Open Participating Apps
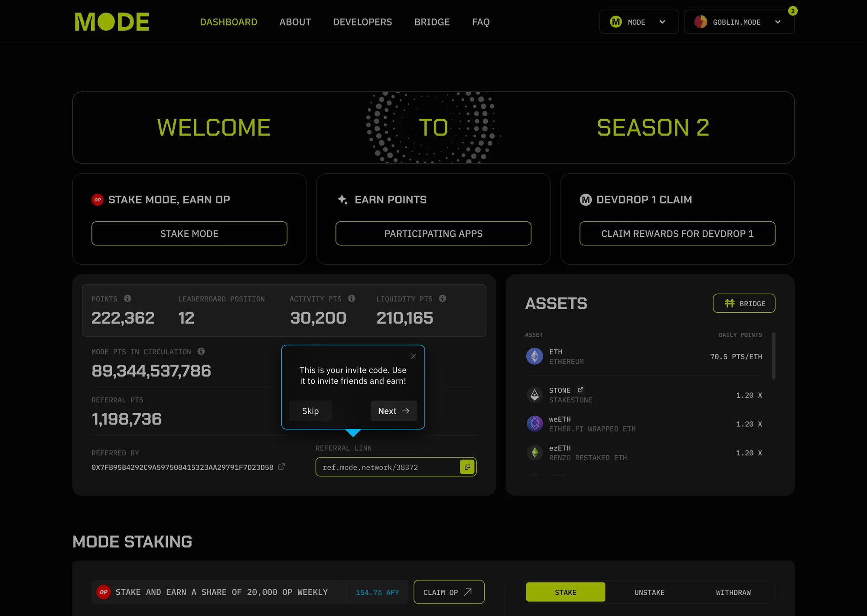867x616 pixels. pos(433,233)
